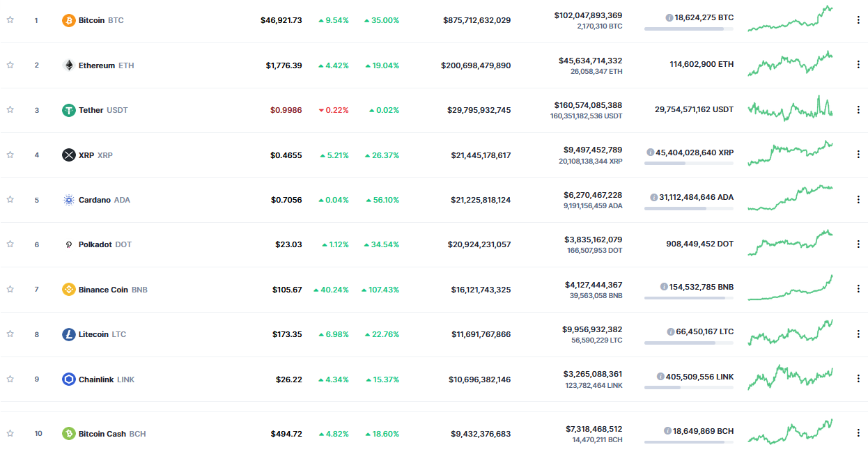Expand more options for Cardano row
This screenshot has width=868, height=454.
(x=858, y=199)
